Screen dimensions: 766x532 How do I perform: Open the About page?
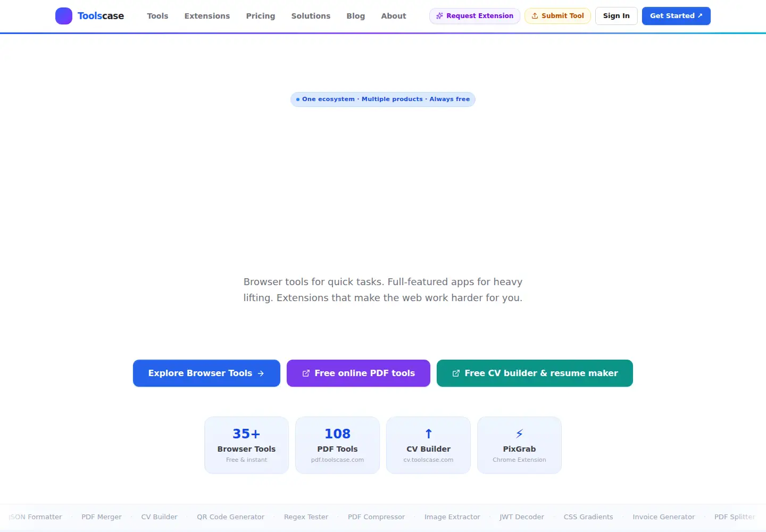[x=394, y=16]
